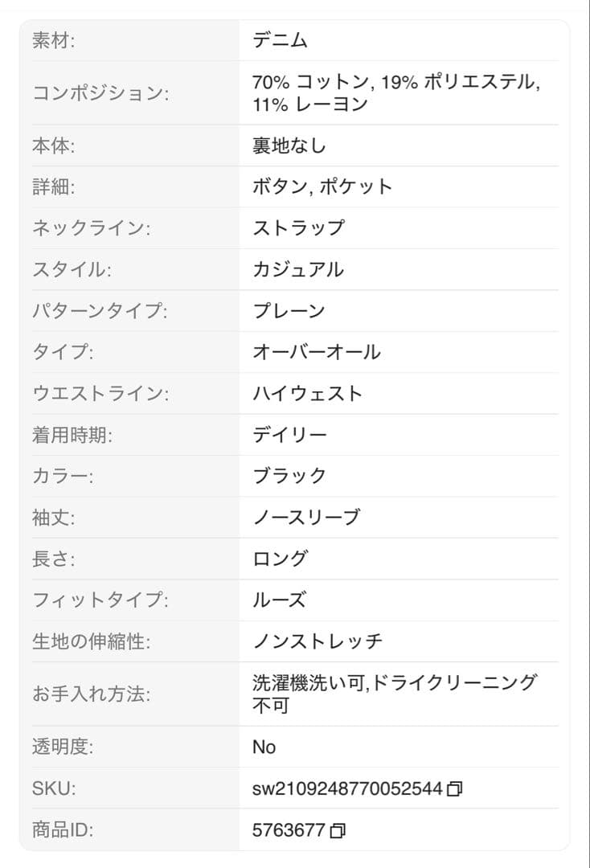Screen dimensions: 590x868
Task: Click the ボタン, ポケット details value
Action: (x=322, y=187)
